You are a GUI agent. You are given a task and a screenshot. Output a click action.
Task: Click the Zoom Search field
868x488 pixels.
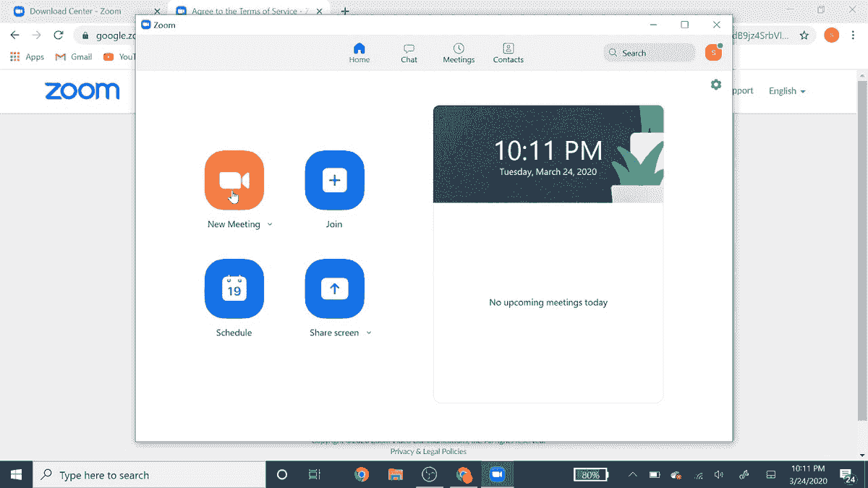click(649, 53)
